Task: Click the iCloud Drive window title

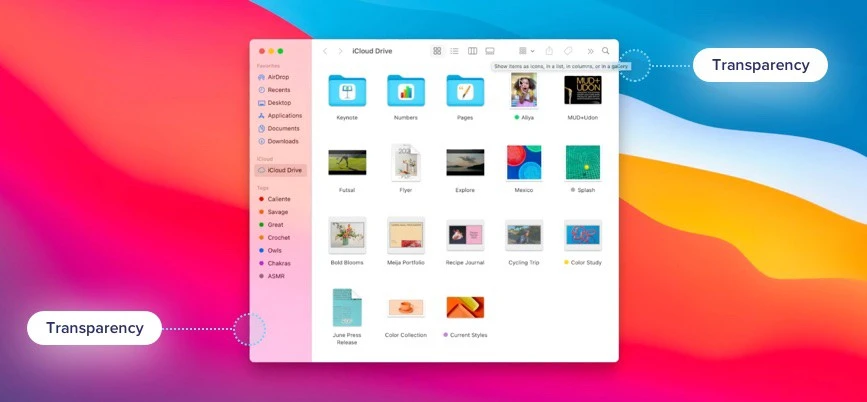Action: pos(372,51)
